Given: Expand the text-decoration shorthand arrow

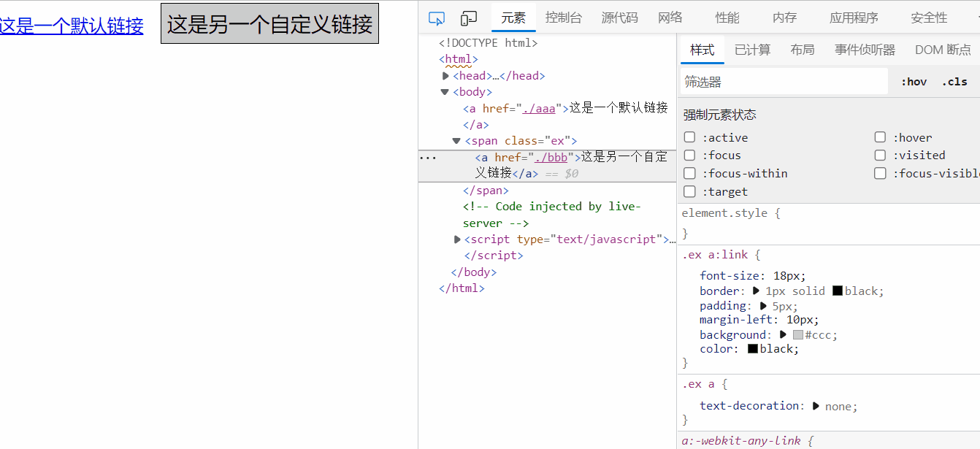Looking at the screenshot, I should coord(816,406).
